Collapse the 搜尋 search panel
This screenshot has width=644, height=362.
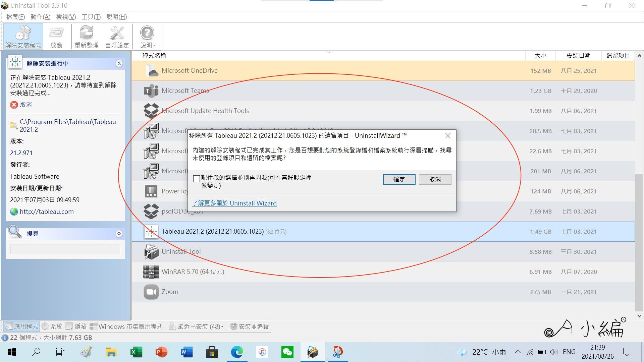pos(119,234)
